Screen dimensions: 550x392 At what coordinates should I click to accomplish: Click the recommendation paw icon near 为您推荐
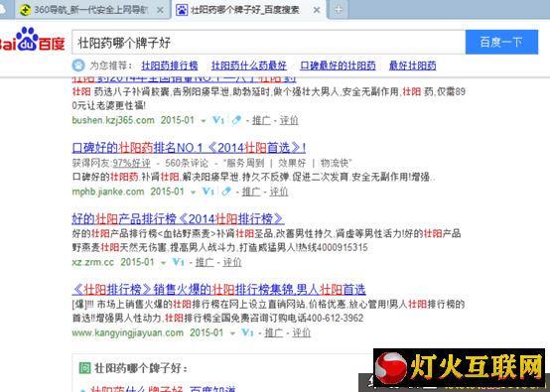78,65
